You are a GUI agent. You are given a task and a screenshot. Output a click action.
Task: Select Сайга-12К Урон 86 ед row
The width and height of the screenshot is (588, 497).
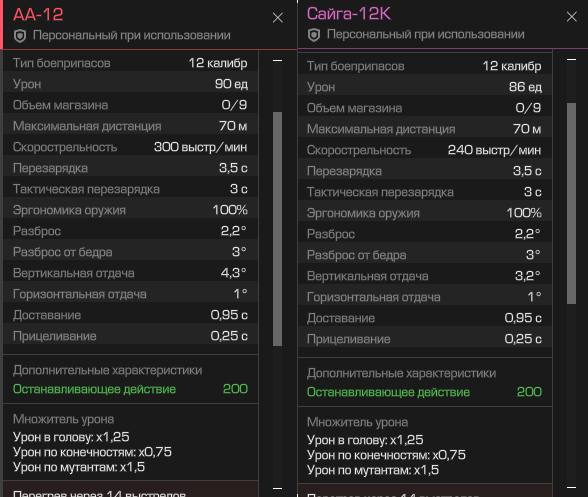[424, 87]
